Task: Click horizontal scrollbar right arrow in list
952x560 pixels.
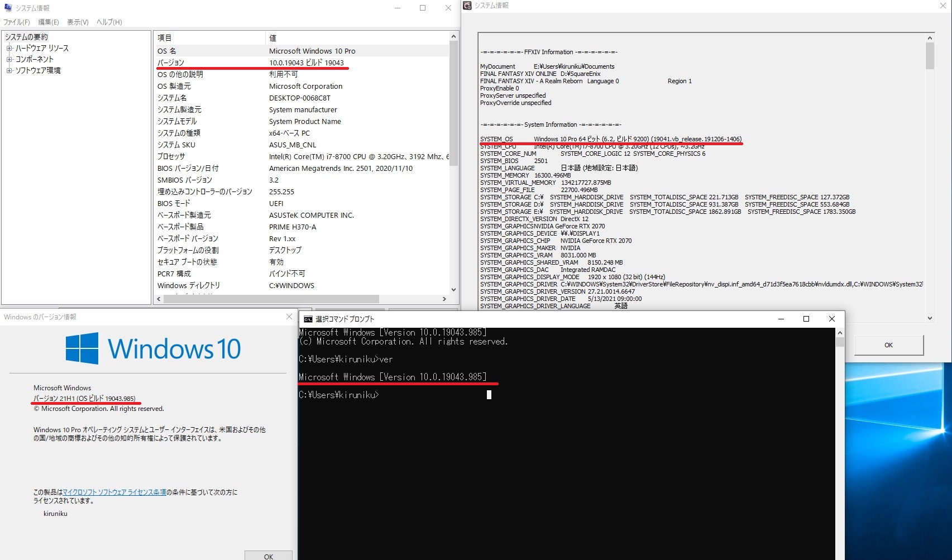Action: [x=444, y=299]
